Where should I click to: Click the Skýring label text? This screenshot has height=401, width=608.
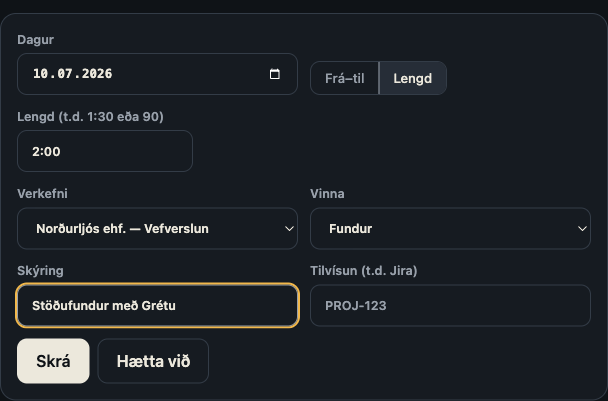tap(40, 271)
